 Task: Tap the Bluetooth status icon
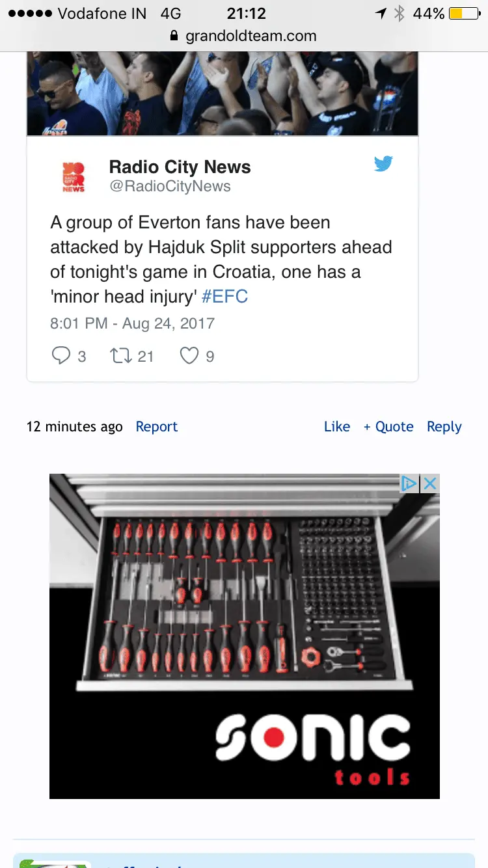pos(400,14)
